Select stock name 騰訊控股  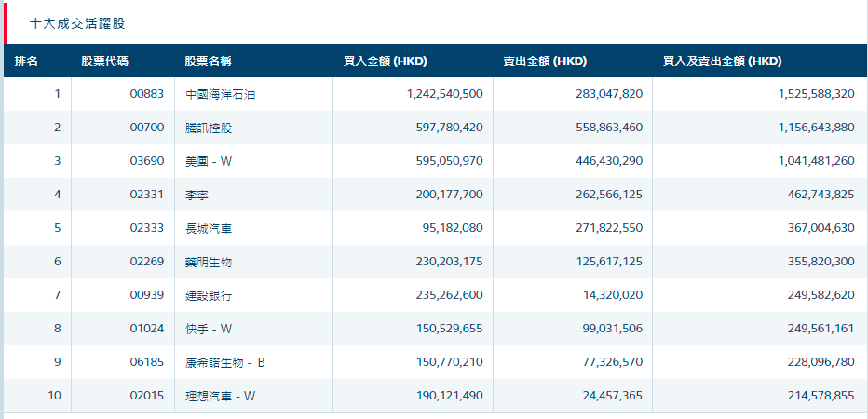coord(209,128)
